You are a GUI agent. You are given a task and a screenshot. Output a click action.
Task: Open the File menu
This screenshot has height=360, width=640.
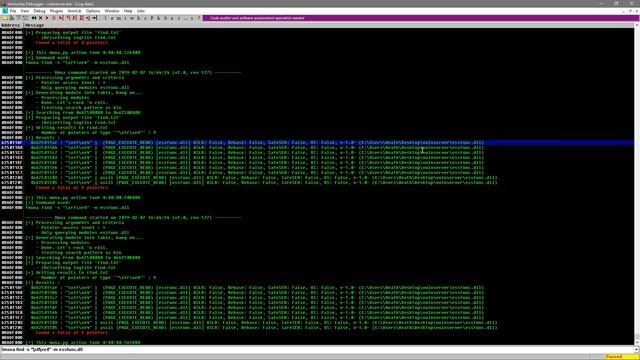13,11
